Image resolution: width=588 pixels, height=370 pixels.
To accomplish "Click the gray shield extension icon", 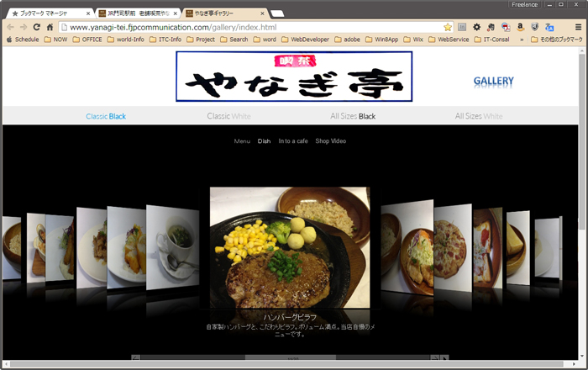I will click(x=535, y=27).
